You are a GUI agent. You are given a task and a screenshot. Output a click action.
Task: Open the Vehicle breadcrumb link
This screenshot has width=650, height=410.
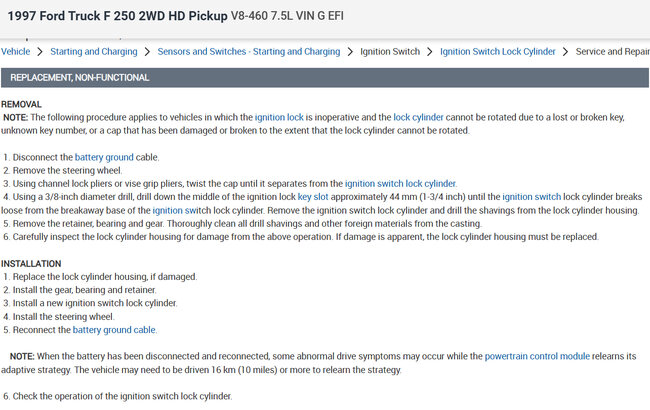pos(15,51)
